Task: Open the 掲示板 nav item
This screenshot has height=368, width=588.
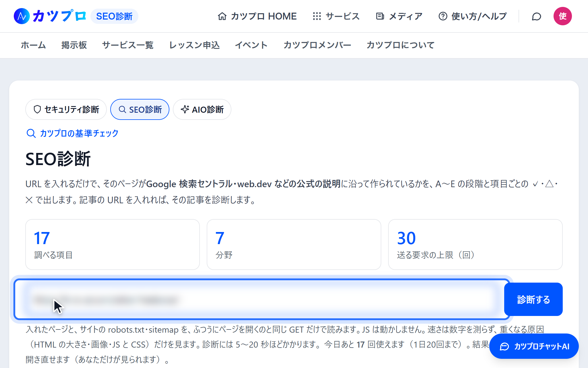Action: tap(74, 45)
